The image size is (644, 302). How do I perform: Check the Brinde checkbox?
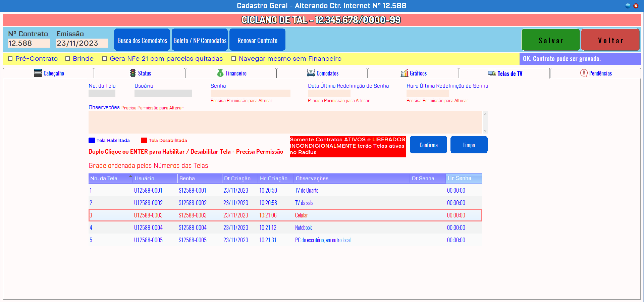68,59
